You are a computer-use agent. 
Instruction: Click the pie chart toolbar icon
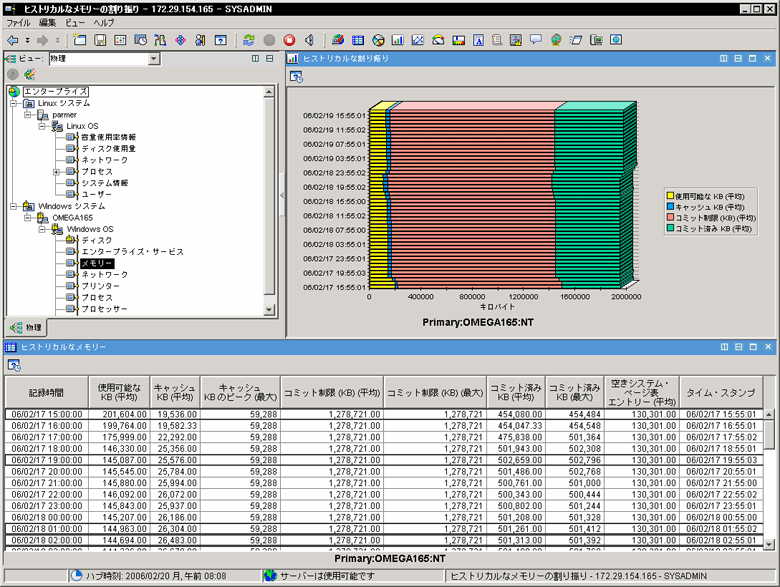[378, 41]
